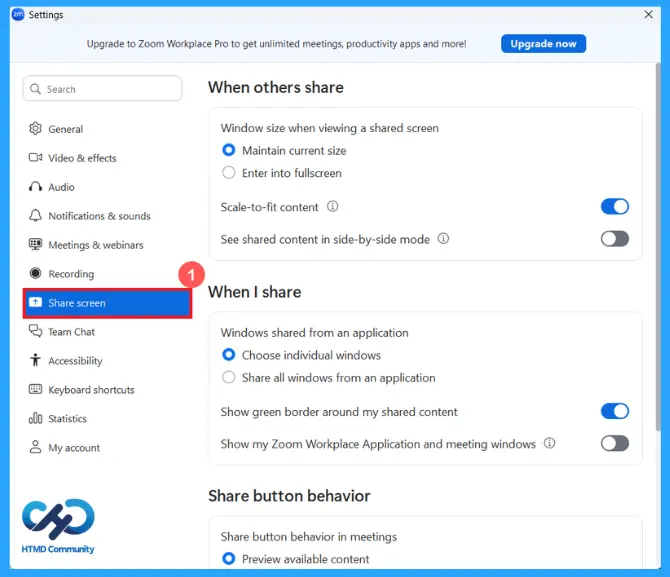Click the Team Chat bubbles icon
Screen dimensions: 670x577
35,331
